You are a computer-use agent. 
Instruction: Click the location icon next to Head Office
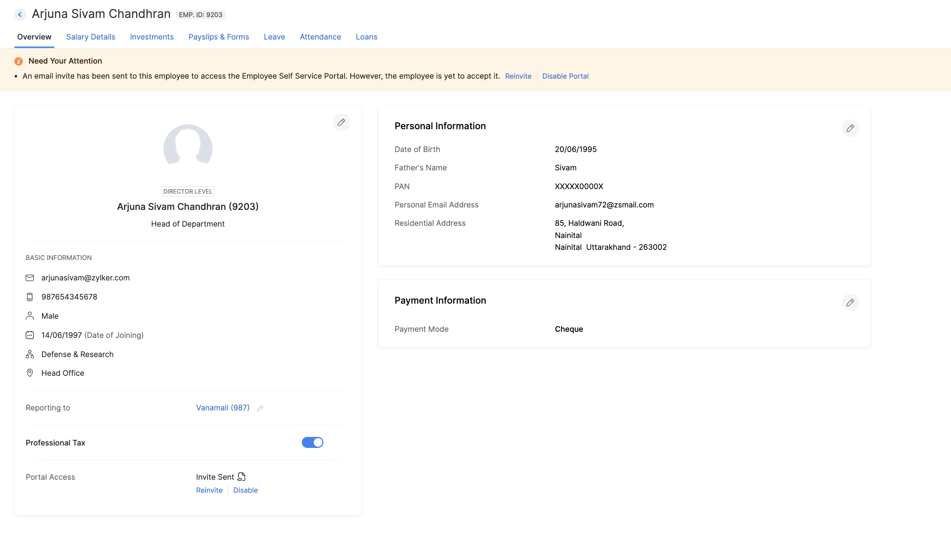pos(30,373)
